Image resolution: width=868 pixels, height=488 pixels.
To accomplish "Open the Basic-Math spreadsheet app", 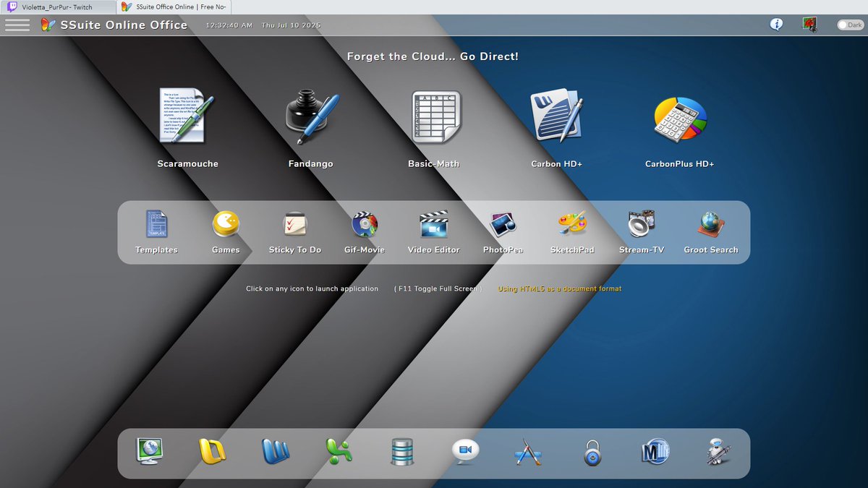I will 436,116.
